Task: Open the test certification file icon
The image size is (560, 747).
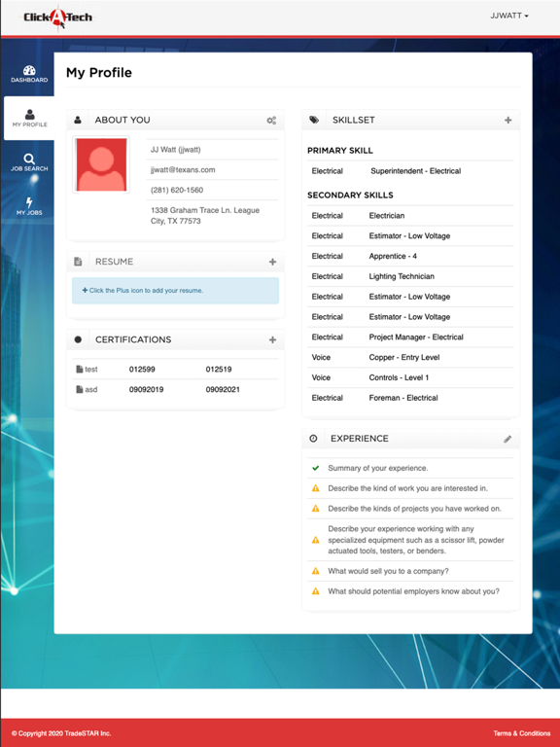Action: coord(80,370)
